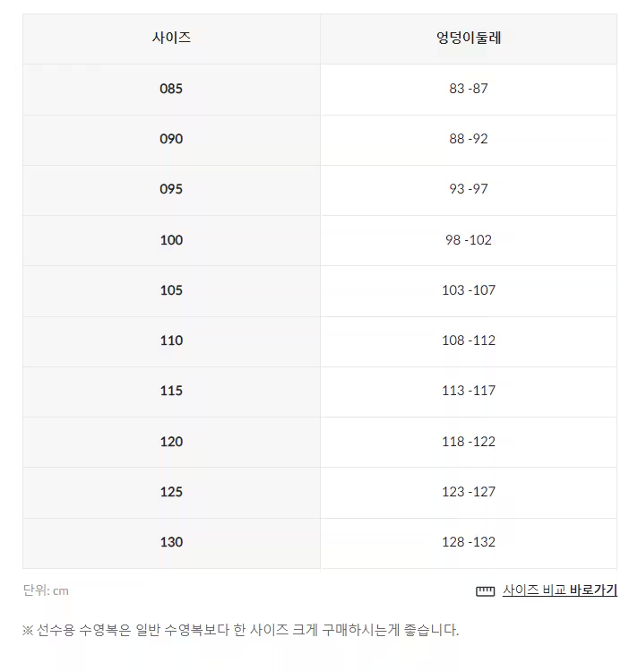This screenshot has width=638, height=672.
Task: Select the 사이즈 column header
Action: pos(171,39)
